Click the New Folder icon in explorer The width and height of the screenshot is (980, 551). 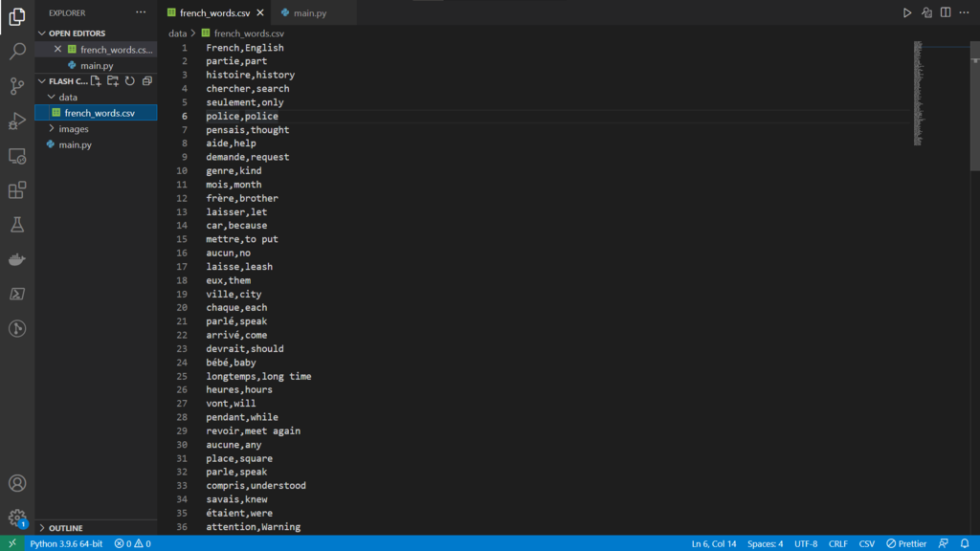pos(115,81)
